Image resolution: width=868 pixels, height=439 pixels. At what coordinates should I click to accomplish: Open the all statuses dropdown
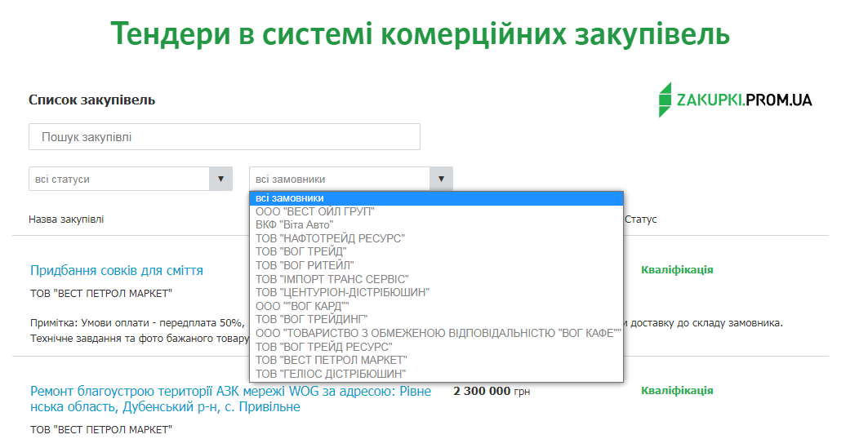[x=130, y=179]
